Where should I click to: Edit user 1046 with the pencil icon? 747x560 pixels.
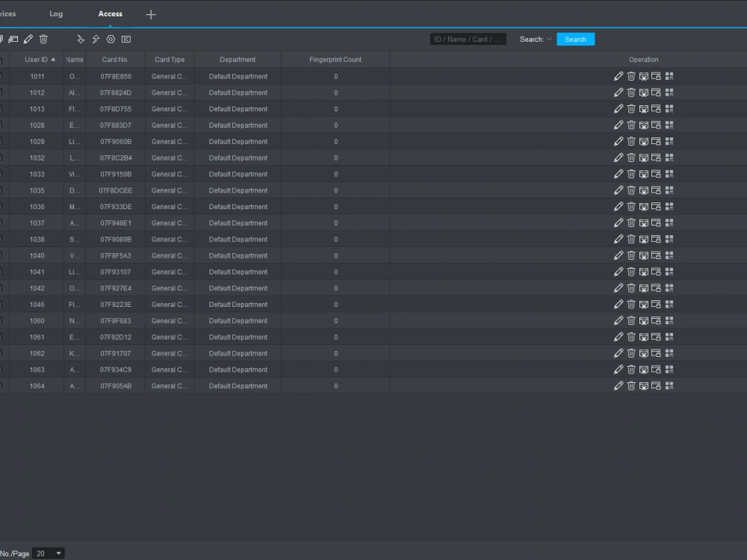619,305
